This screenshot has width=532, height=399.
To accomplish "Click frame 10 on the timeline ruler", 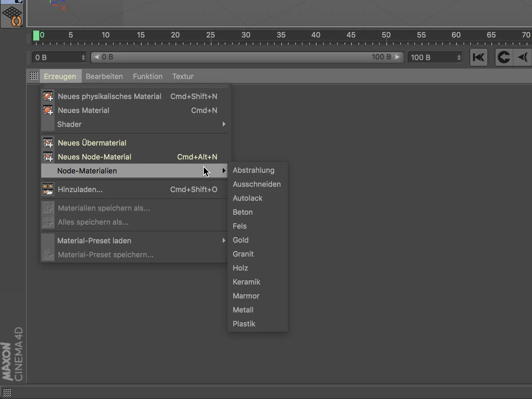I will [105, 35].
